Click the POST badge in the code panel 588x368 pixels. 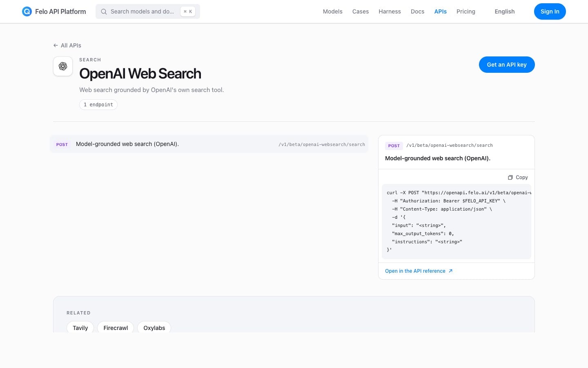pos(394,146)
